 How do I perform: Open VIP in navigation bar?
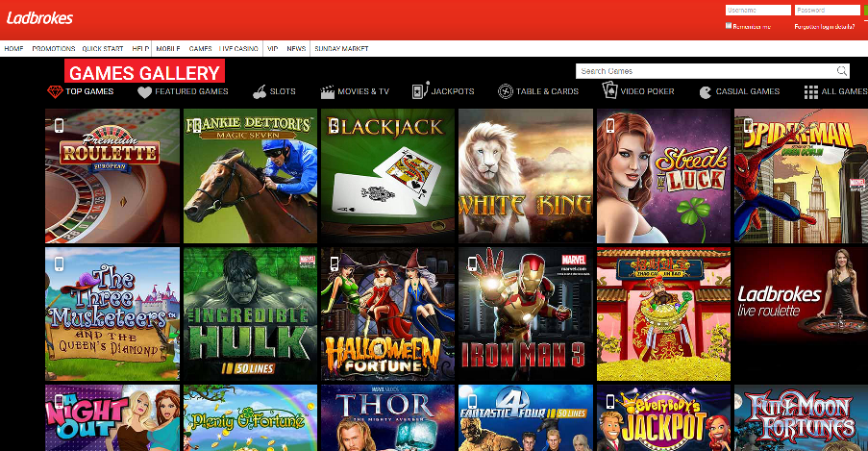(272, 49)
